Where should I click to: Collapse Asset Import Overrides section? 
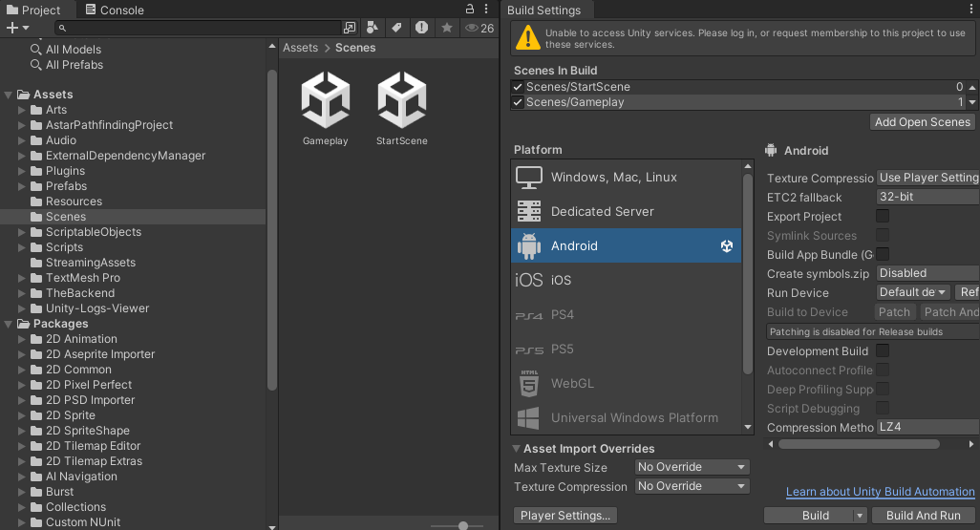516,449
